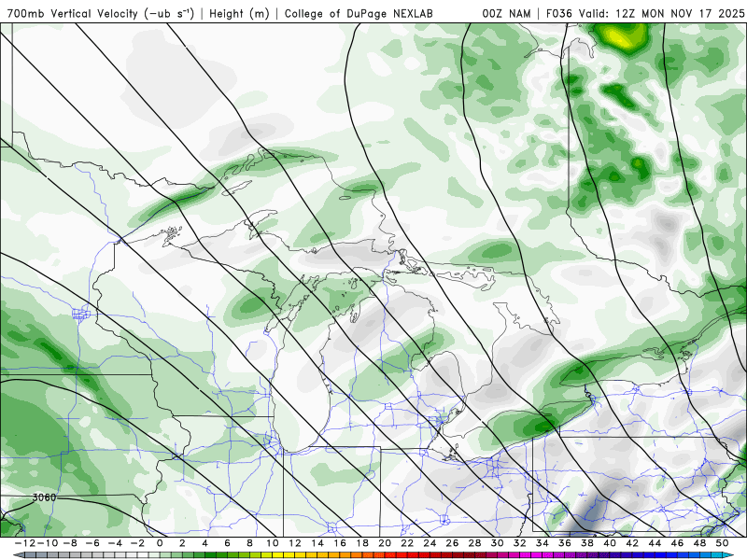Click the "3060" height contour label
This screenshot has height=560, width=747.
[44, 497]
